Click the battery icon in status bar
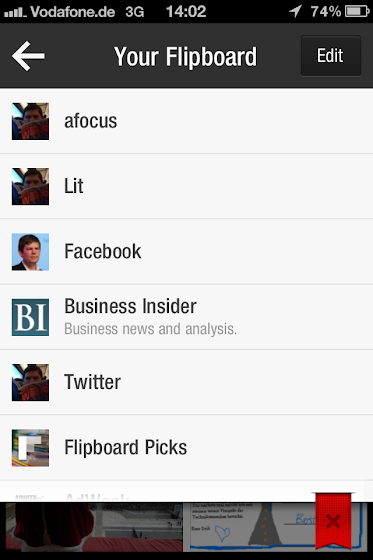 [x=357, y=11]
